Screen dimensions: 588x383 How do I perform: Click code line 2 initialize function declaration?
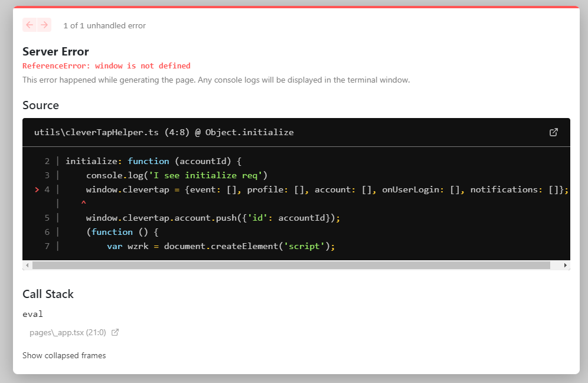(x=153, y=161)
